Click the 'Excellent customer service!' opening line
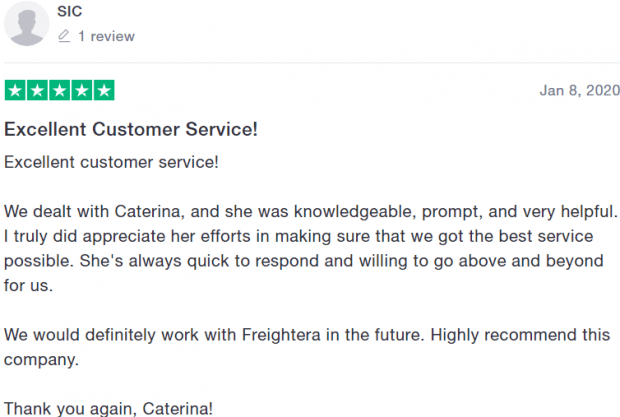The width and height of the screenshot is (620, 417). click(111, 162)
